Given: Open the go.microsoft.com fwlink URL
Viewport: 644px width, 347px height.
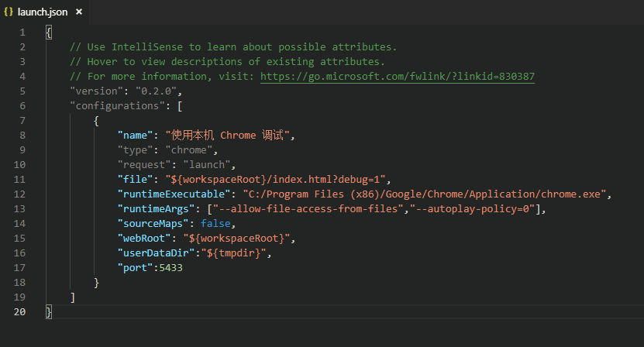Looking at the screenshot, I should [x=397, y=77].
